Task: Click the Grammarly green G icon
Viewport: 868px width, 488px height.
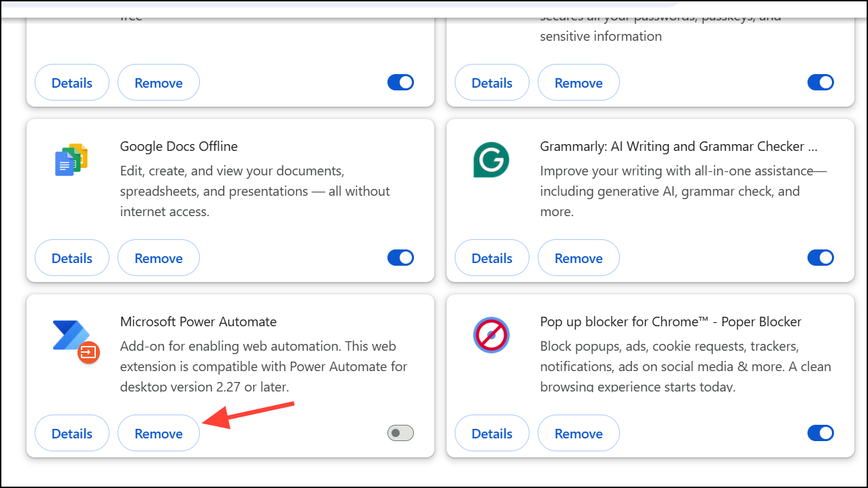Action: (x=491, y=160)
